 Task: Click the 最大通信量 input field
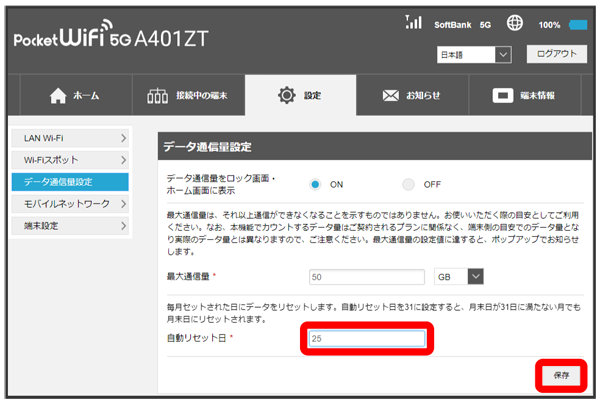367,276
